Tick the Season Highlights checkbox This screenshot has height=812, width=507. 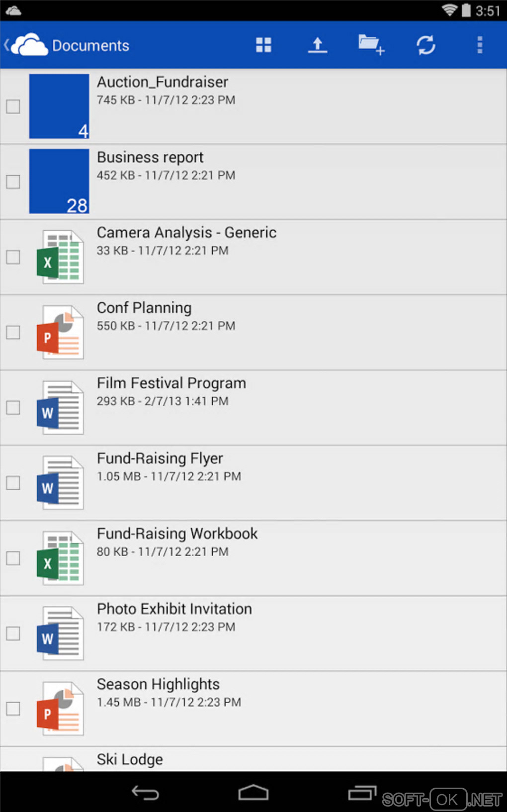pyautogui.click(x=13, y=709)
